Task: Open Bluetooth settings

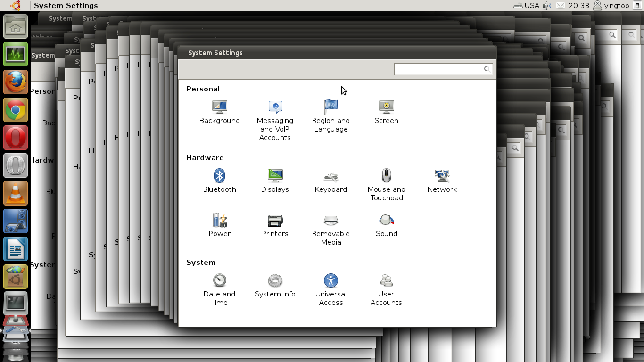Action: (219, 181)
